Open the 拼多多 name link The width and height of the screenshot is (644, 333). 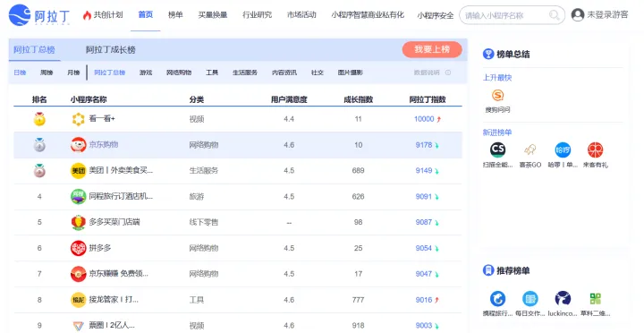click(100, 248)
